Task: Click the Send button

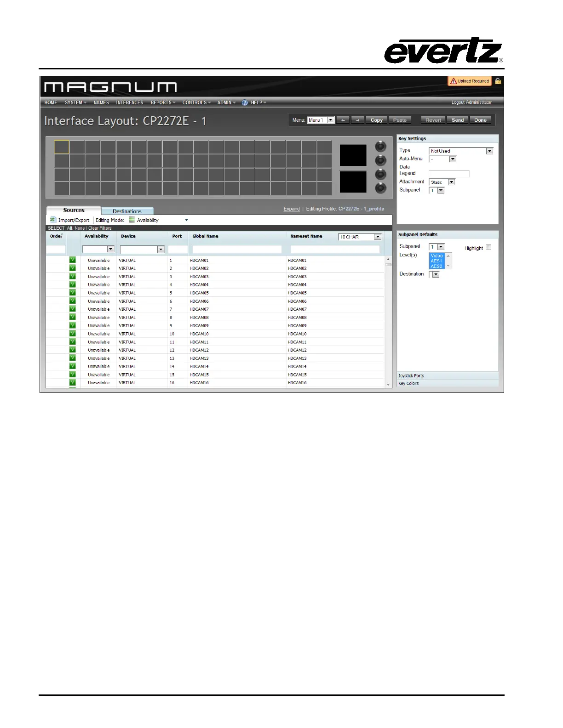Action: point(458,120)
